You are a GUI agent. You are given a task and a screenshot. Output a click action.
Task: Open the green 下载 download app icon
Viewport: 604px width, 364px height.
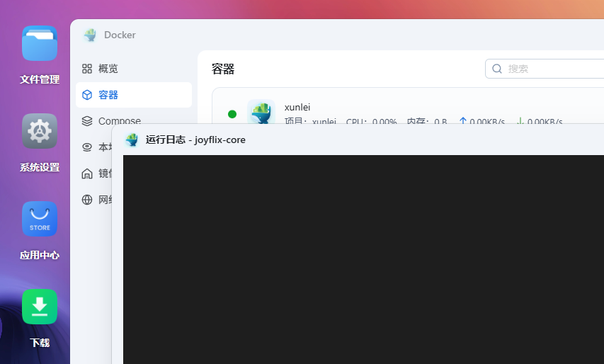(x=40, y=307)
